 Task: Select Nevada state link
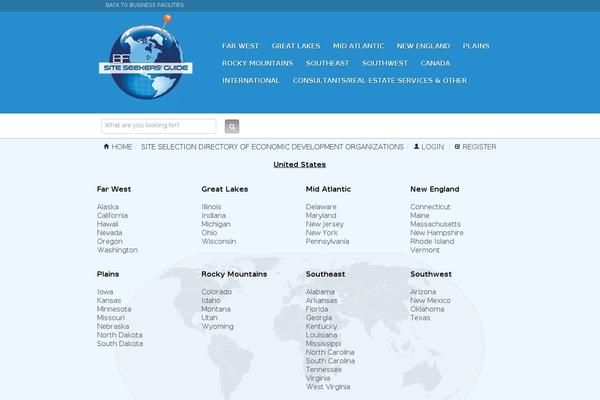pyautogui.click(x=109, y=233)
